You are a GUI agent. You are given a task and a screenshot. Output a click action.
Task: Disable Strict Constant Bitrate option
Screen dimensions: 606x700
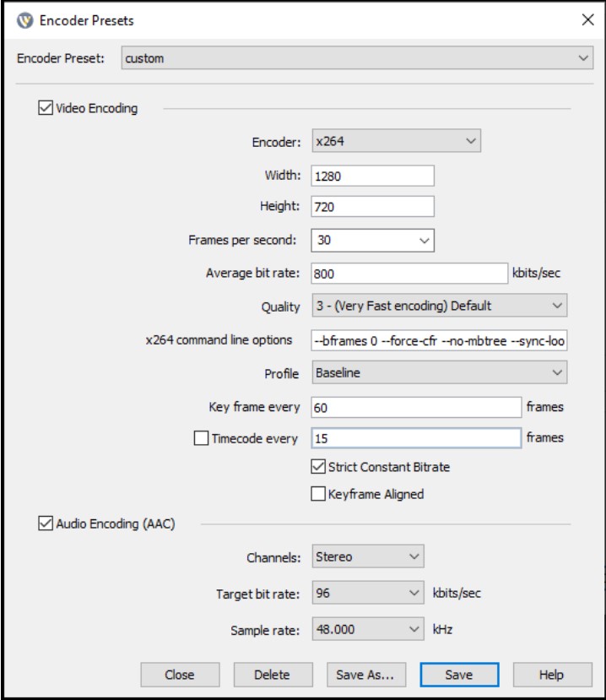tap(318, 467)
